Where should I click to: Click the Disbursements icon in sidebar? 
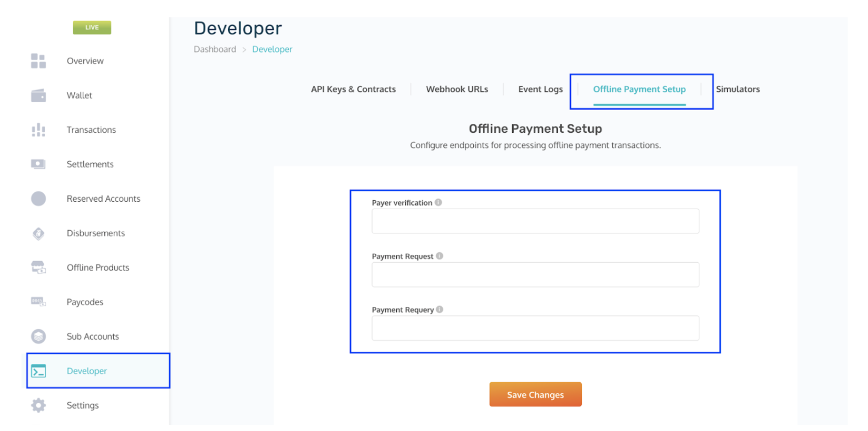point(38,233)
